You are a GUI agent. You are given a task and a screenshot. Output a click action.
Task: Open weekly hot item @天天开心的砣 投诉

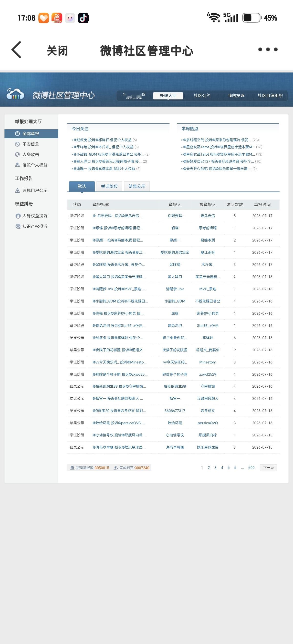[217, 169]
